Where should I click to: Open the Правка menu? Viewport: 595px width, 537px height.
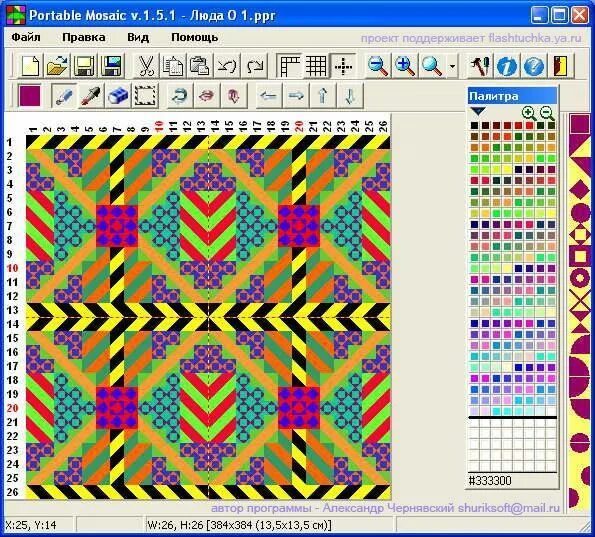pos(84,37)
